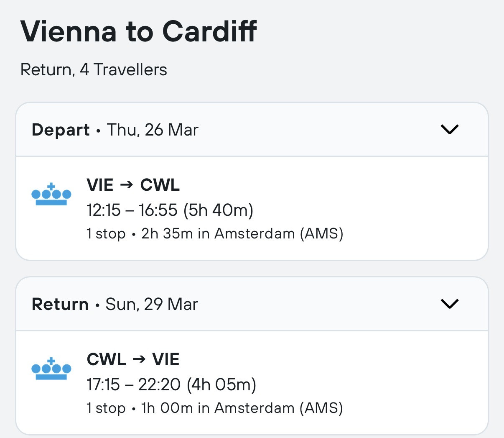Click the VIE origin code in the departure flight
Screen dimensions: 504x438
[100, 184]
